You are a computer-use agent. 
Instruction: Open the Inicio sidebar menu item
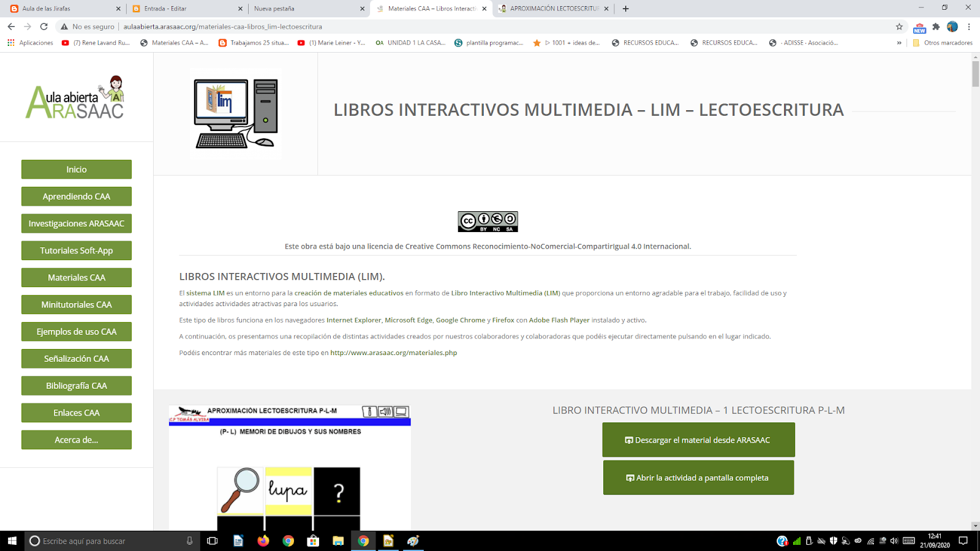click(x=77, y=170)
